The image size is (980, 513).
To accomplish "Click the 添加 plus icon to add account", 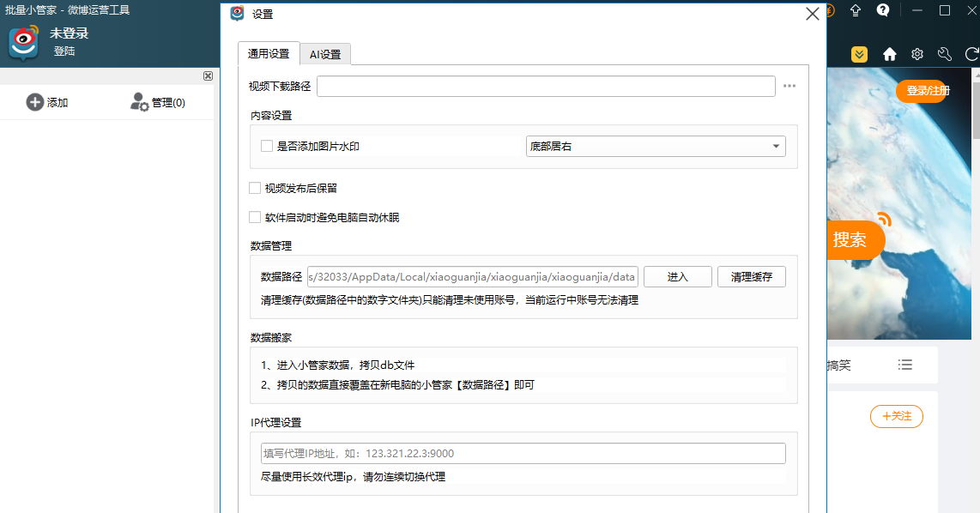I will coord(35,102).
